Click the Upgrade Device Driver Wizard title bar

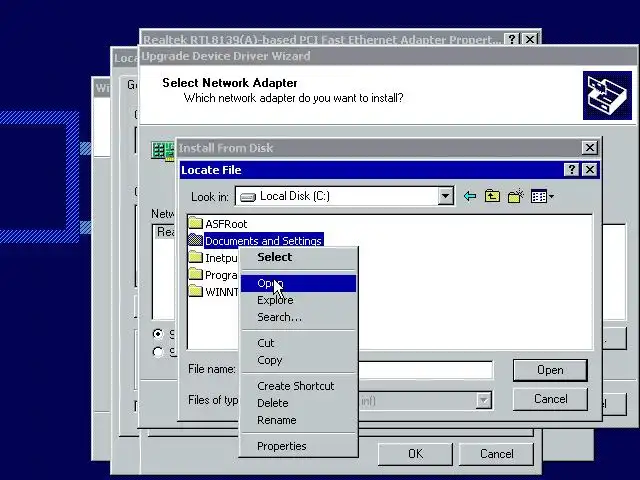pos(388,56)
